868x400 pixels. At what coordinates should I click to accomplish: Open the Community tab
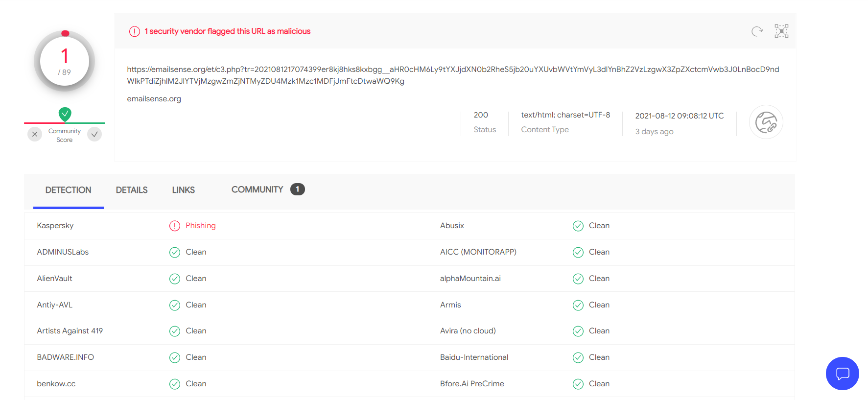pyautogui.click(x=258, y=189)
